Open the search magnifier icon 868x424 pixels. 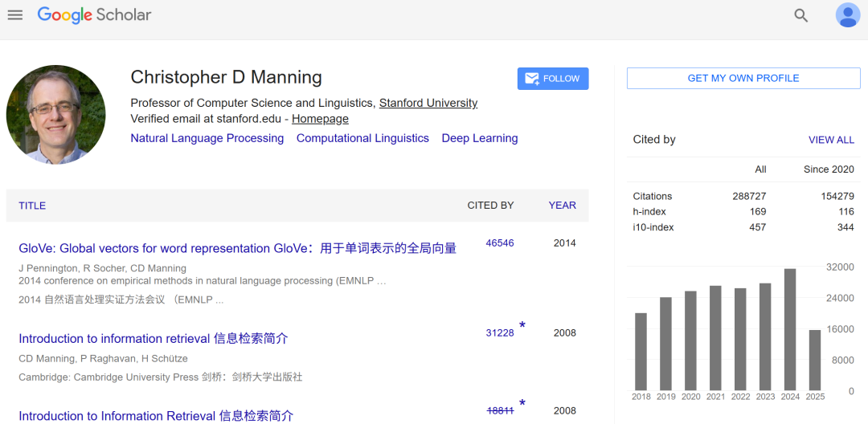(800, 15)
